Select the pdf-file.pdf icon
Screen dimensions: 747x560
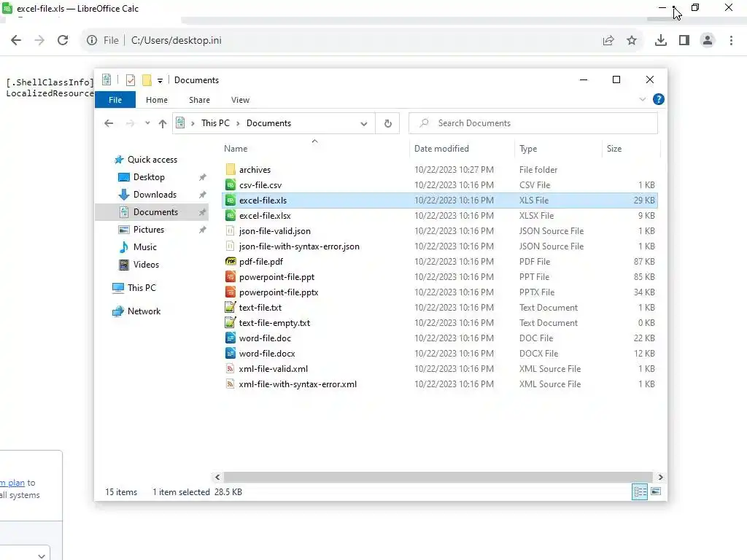230,262
